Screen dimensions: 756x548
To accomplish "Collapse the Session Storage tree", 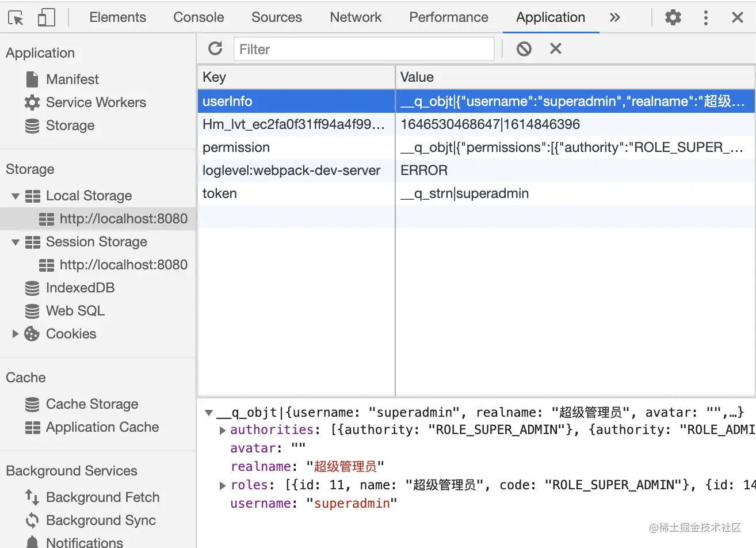I will [x=16, y=242].
